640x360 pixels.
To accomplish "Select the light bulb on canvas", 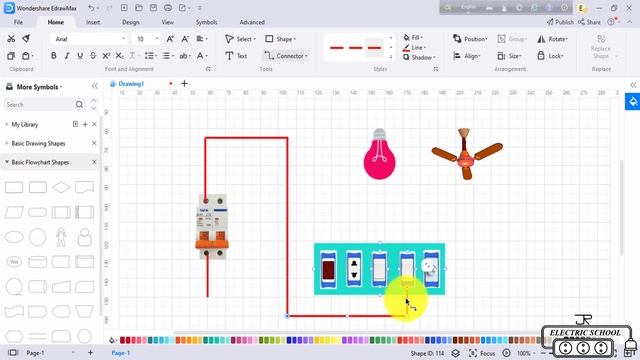I will (x=380, y=154).
